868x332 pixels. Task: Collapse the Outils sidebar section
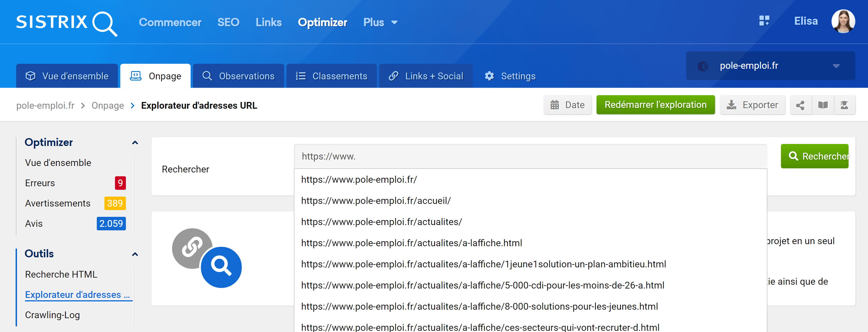pyautogui.click(x=135, y=254)
